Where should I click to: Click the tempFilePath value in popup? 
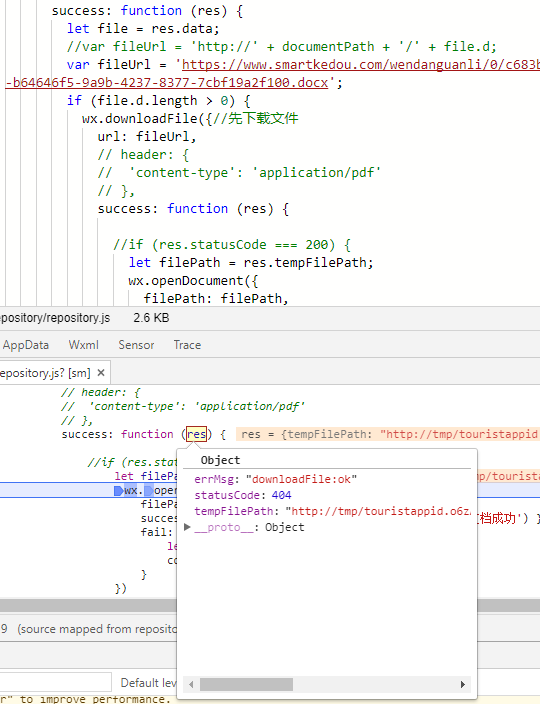pyautogui.click(x=378, y=511)
